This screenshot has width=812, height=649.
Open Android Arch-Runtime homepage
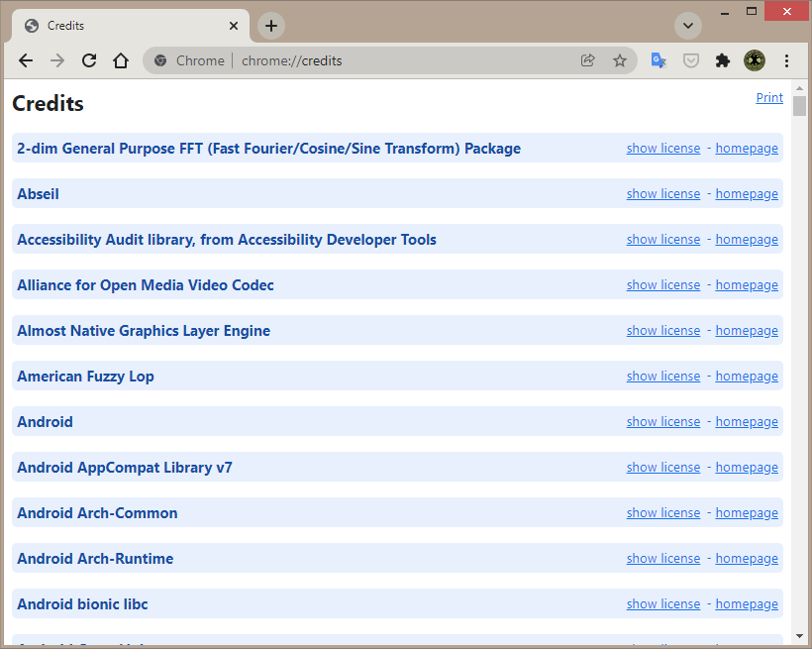click(747, 559)
